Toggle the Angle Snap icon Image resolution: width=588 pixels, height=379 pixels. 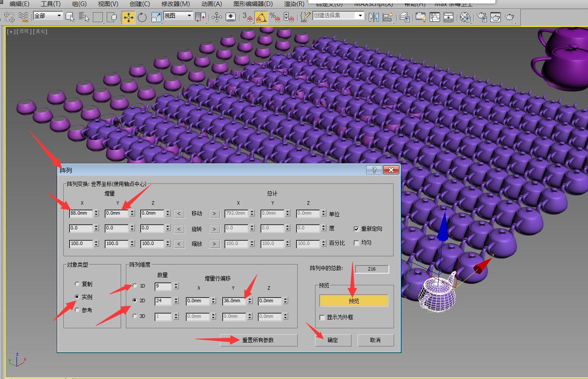pos(261,17)
